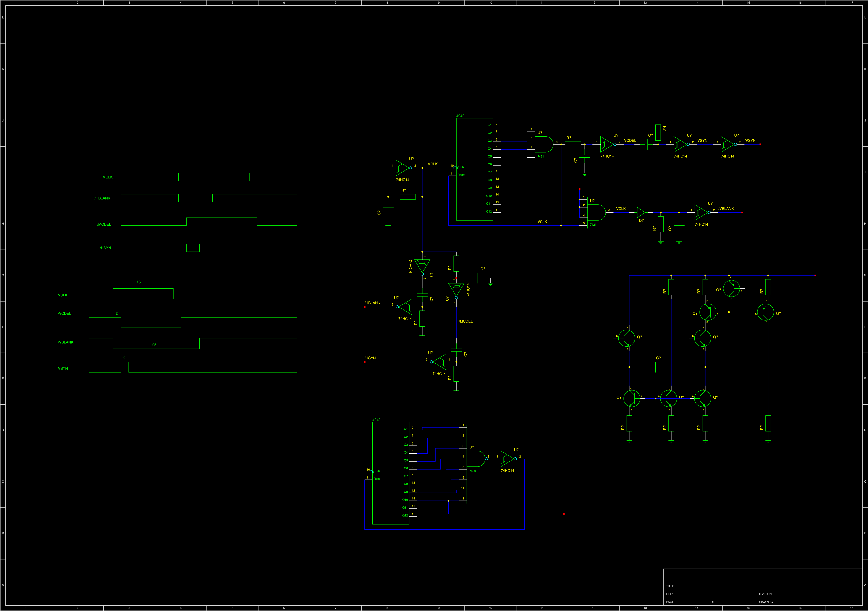
Task: Select the C? capacitor joining the transistor collectors
Action: tap(654, 367)
